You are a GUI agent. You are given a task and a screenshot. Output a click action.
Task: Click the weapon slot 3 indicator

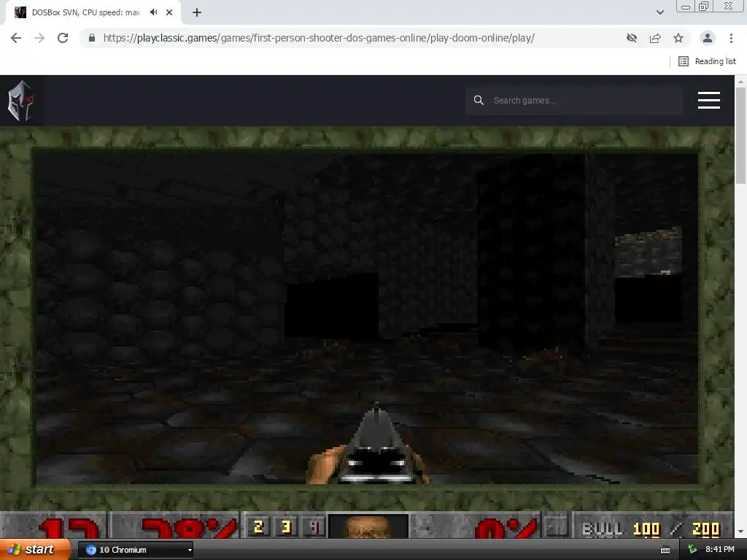[x=286, y=526]
